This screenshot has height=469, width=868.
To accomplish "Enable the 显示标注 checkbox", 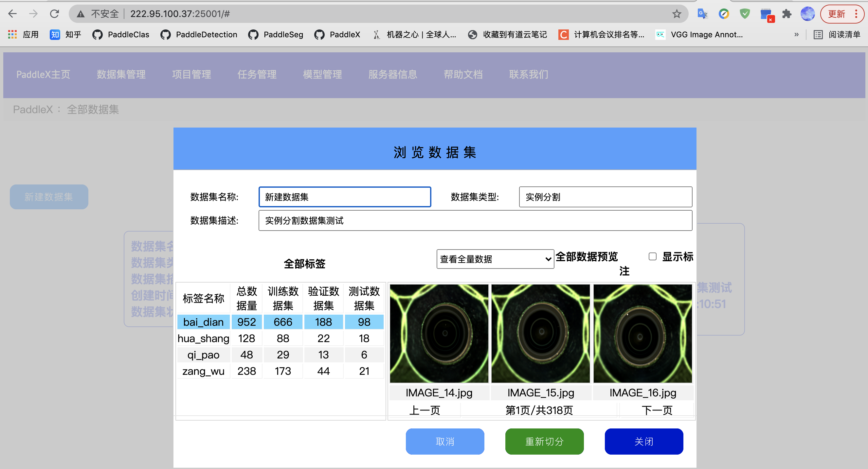I will pos(652,256).
